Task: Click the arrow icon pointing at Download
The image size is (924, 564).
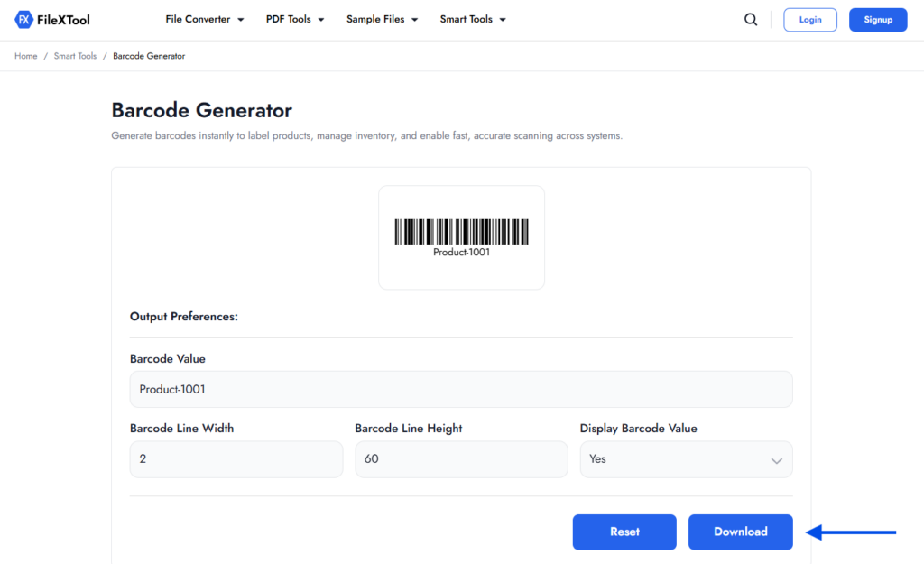Action: point(849,532)
